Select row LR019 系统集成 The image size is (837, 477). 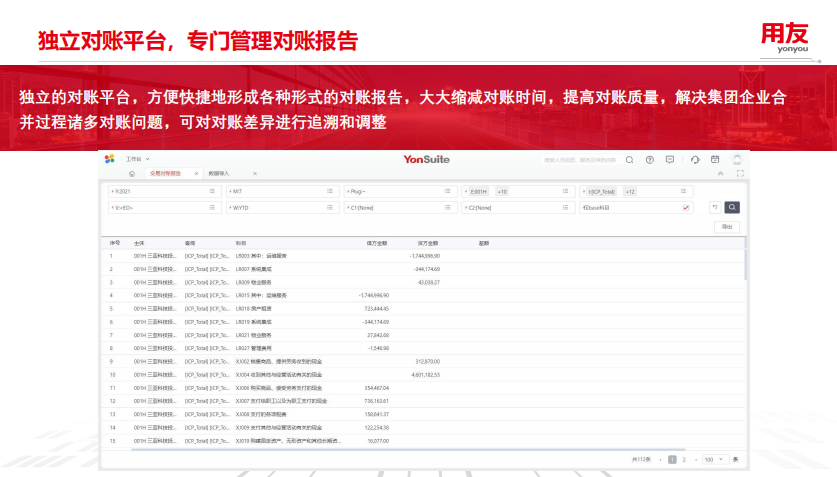(423, 322)
